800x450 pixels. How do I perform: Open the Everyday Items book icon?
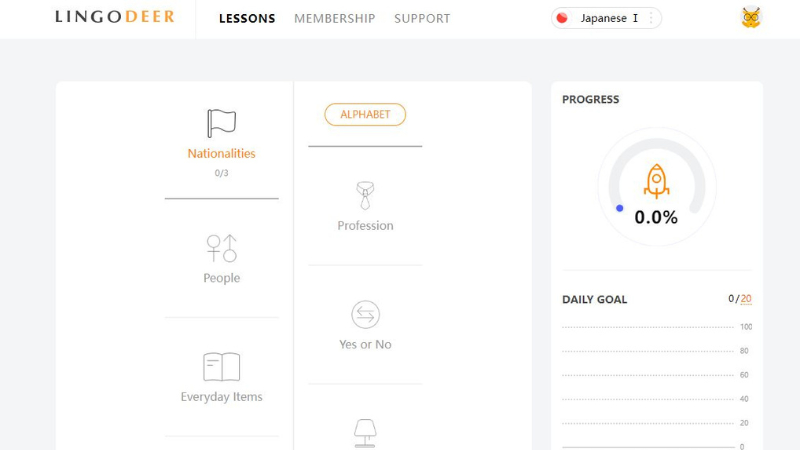coord(221,367)
